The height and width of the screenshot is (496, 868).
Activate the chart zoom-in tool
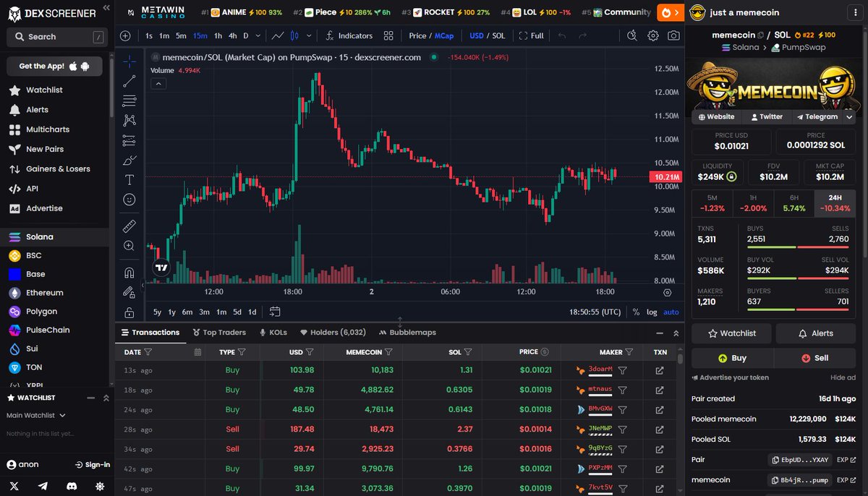(x=129, y=246)
